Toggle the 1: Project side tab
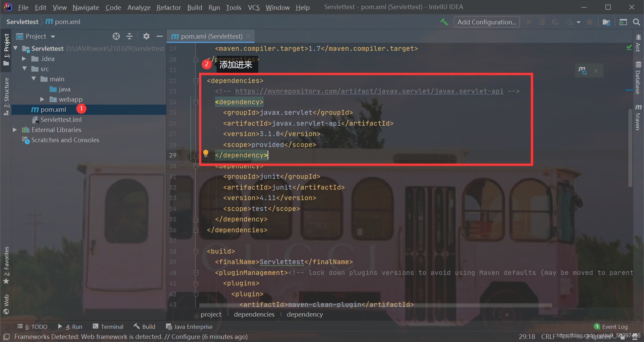644x342 pixels. [x=6, y=50]
